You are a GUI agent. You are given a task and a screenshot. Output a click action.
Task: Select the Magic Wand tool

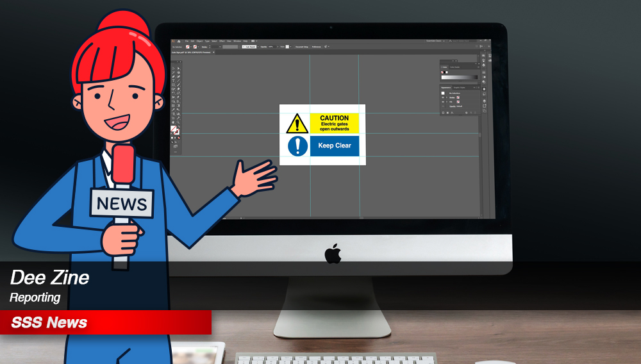click(173, 72)
